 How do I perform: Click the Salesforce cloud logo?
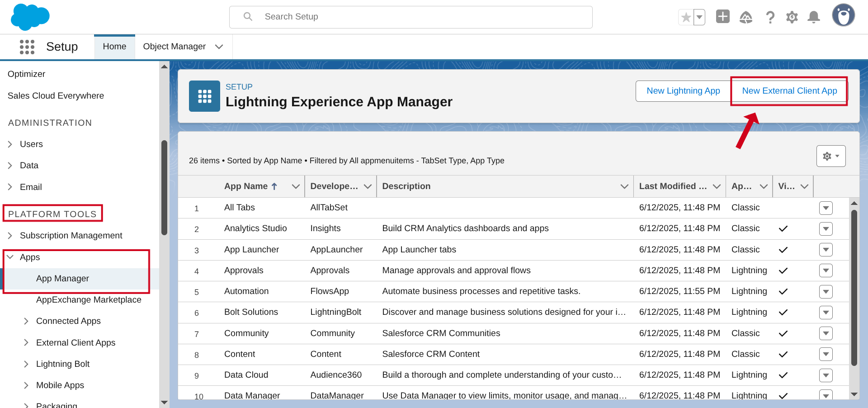point(30,17)
